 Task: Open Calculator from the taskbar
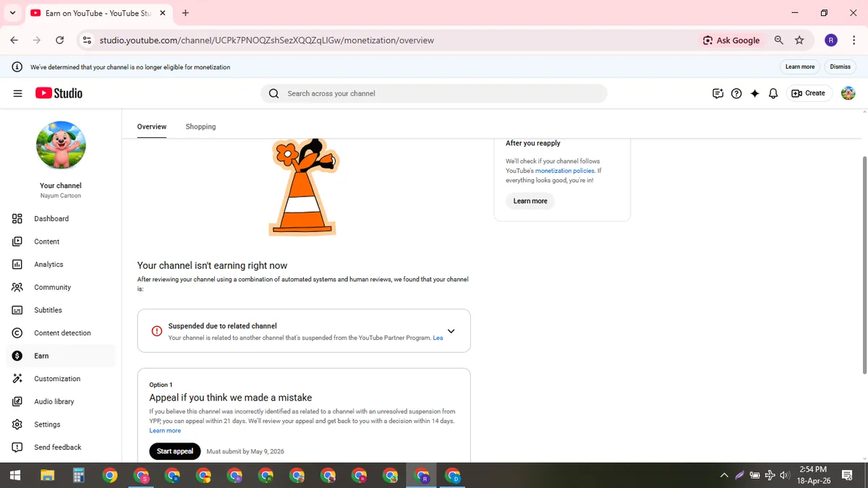tap(78, 476)
